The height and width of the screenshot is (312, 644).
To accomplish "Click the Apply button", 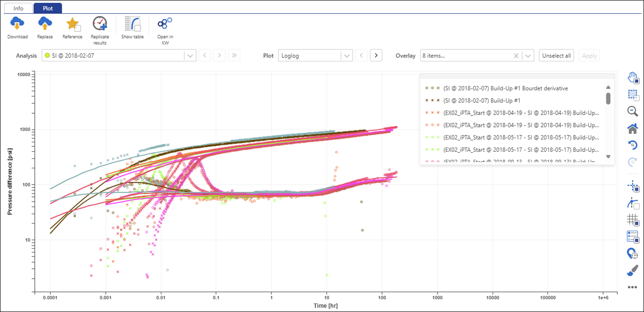I will click(589, 55).
